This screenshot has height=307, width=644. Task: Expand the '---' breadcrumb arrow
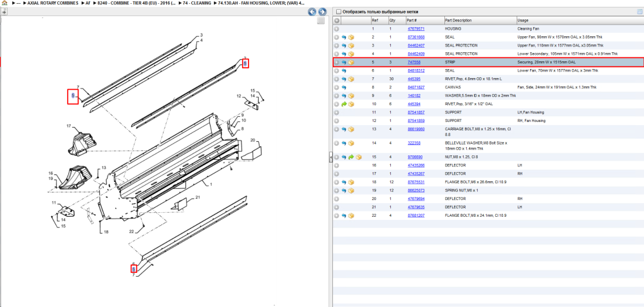tap(13, 3)
